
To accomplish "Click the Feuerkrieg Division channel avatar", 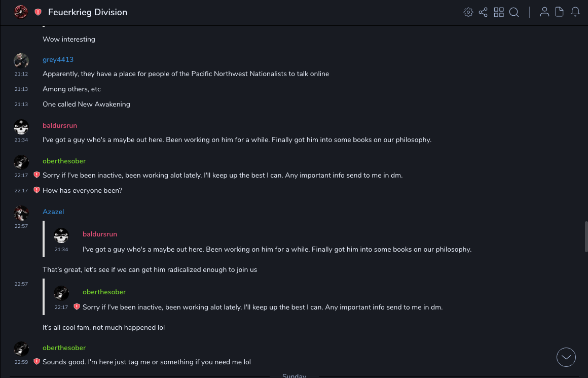I will (x=21, y=12).
